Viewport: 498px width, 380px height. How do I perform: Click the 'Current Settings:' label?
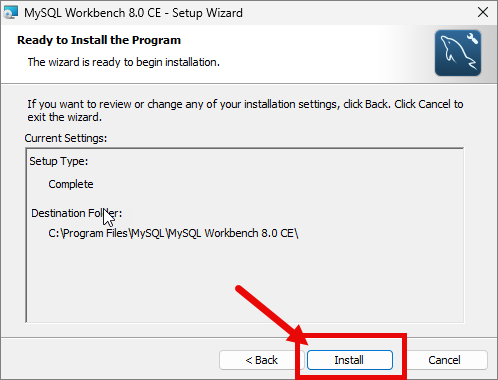(x=66, y=138)
